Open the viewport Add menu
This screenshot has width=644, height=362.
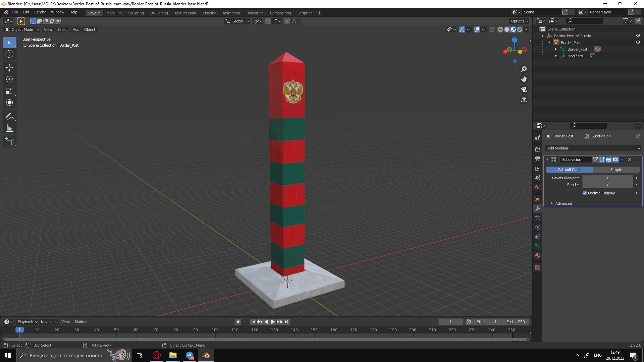click(76, 29)
